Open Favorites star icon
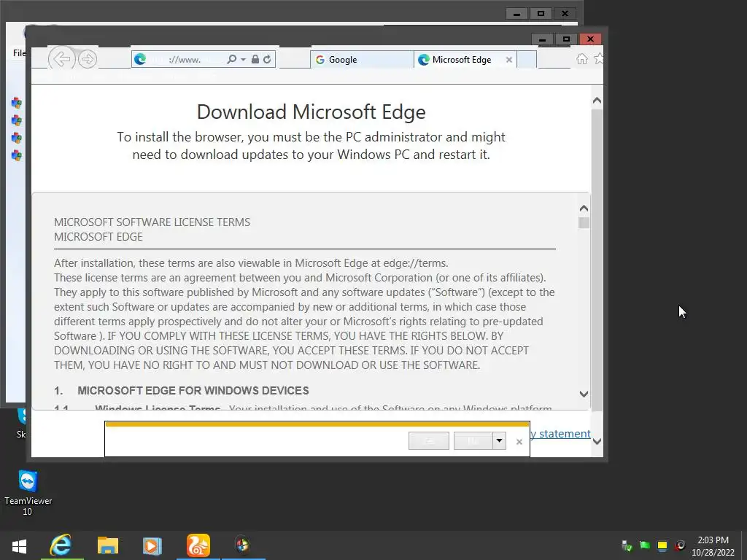Screen dimensions: 747x560 pyautogui.click(x=598, y=58)
